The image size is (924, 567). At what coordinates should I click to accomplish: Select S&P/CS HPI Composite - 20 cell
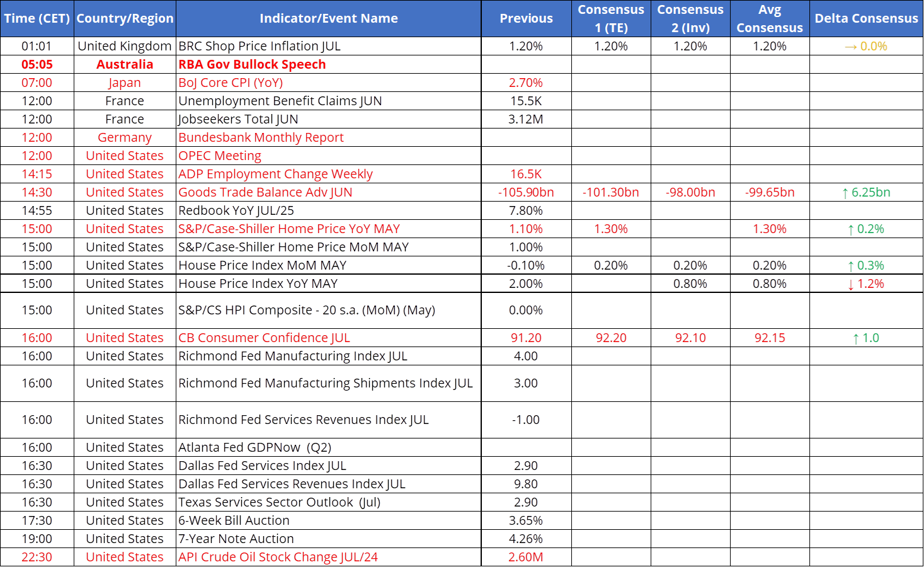click(329, 311)
